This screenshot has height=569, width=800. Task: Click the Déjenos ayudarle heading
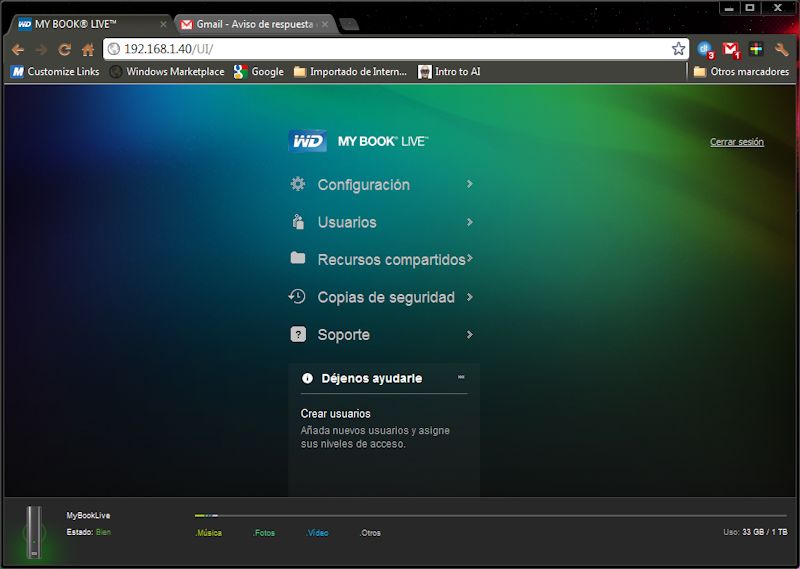tap(371, 378)
